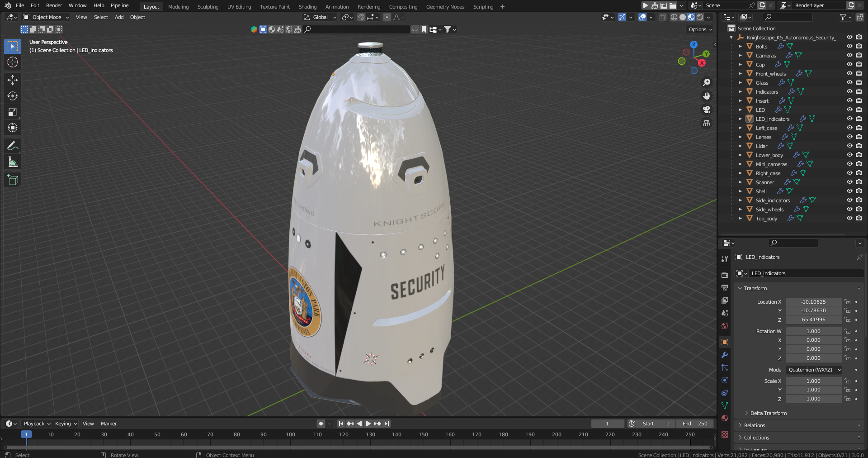The height and width of the screenshot is (458, 868).
Task: Expand the LED_indicators tree item
Action: coord(740,119)
